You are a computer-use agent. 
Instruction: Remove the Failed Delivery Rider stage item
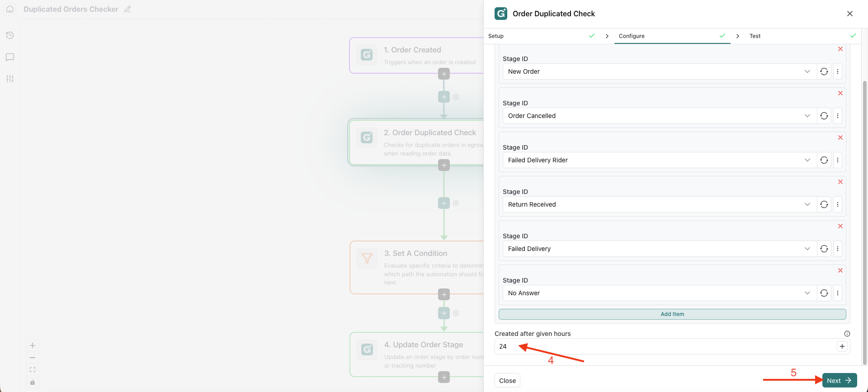[840, 137]
